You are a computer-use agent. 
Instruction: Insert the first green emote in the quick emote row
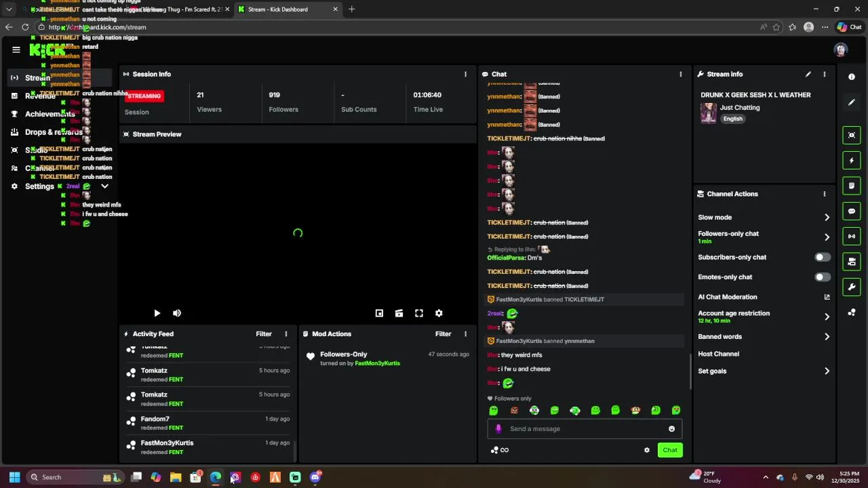coord(494,411)
